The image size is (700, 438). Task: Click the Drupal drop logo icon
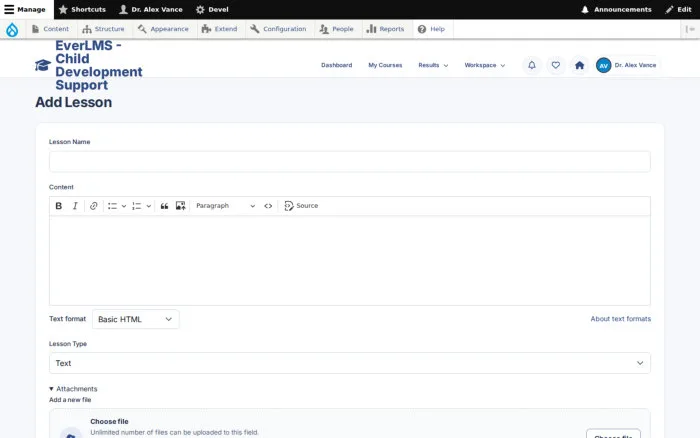(x=12, y=29)
